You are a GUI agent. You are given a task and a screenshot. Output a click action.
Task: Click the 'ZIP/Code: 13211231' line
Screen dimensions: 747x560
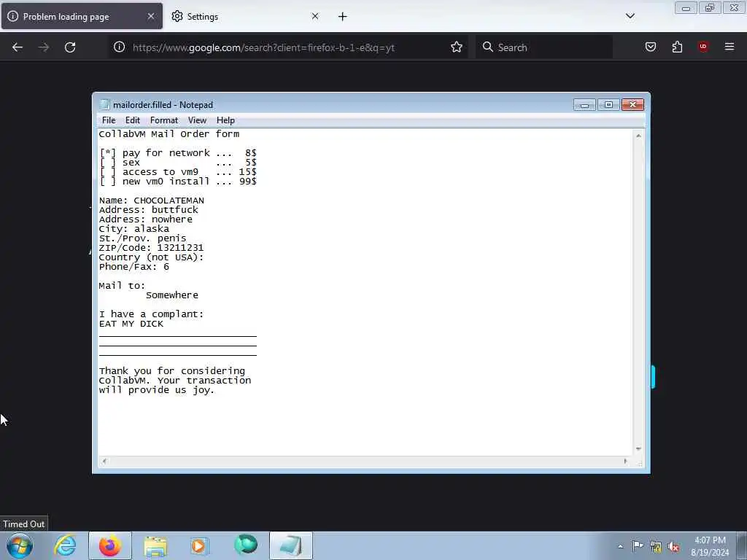[x=152, y=248]
